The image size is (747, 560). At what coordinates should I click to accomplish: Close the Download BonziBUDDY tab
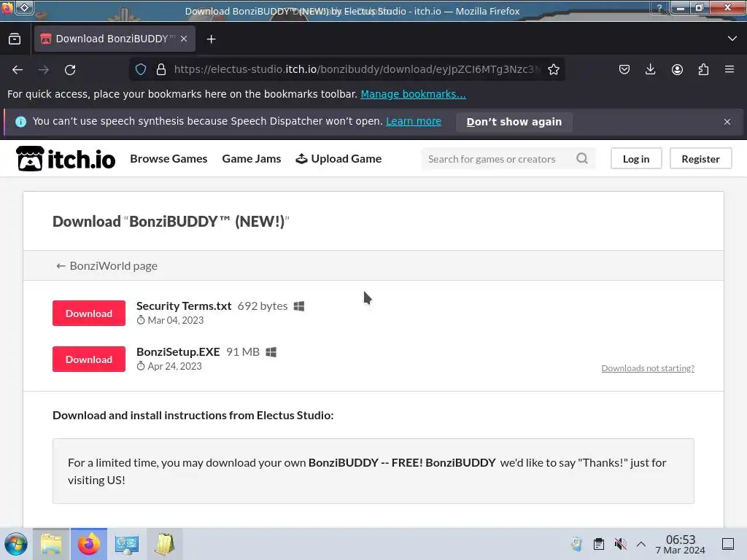point(184,39)
